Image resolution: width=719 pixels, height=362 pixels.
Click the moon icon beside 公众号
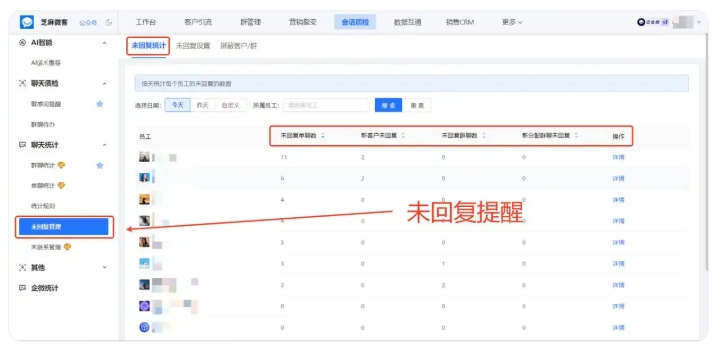point(109,22)
